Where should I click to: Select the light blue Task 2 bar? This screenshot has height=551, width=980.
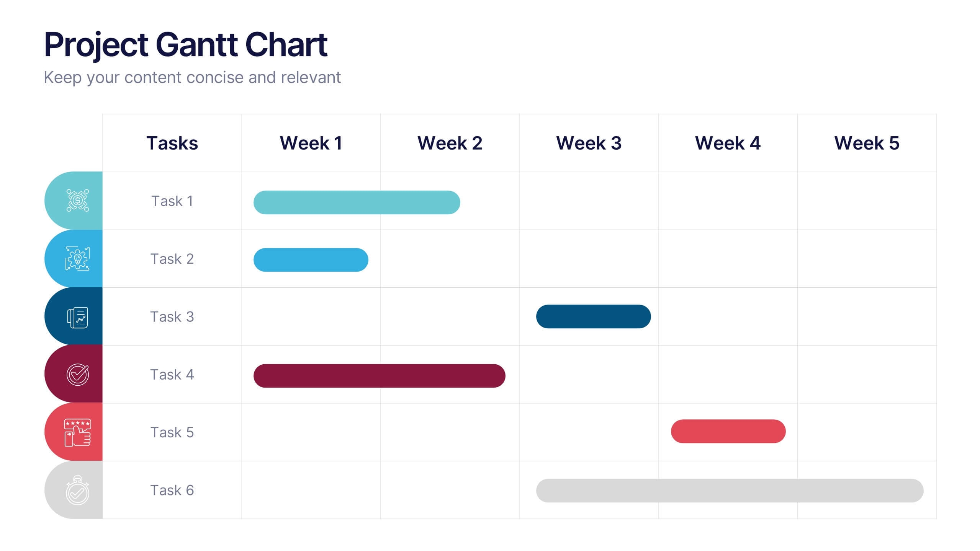[311, 260]
